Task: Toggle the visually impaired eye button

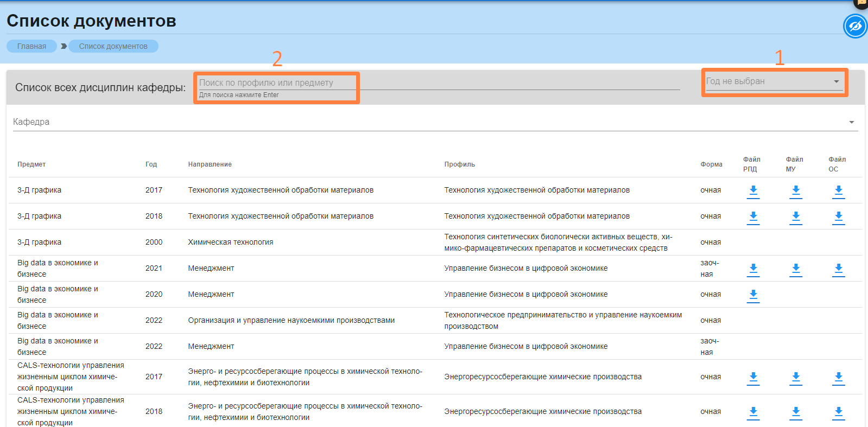Action: (855, 26)
